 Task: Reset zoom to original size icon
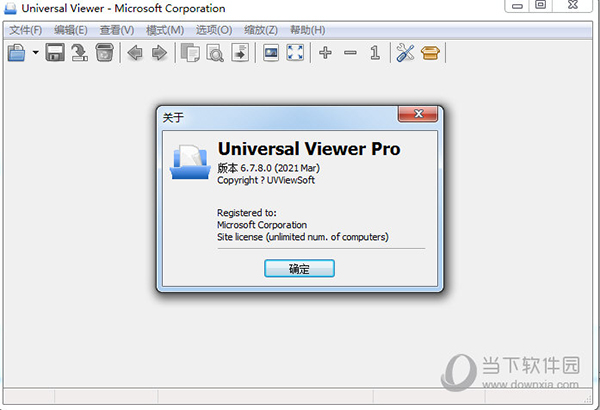point(375,52)
